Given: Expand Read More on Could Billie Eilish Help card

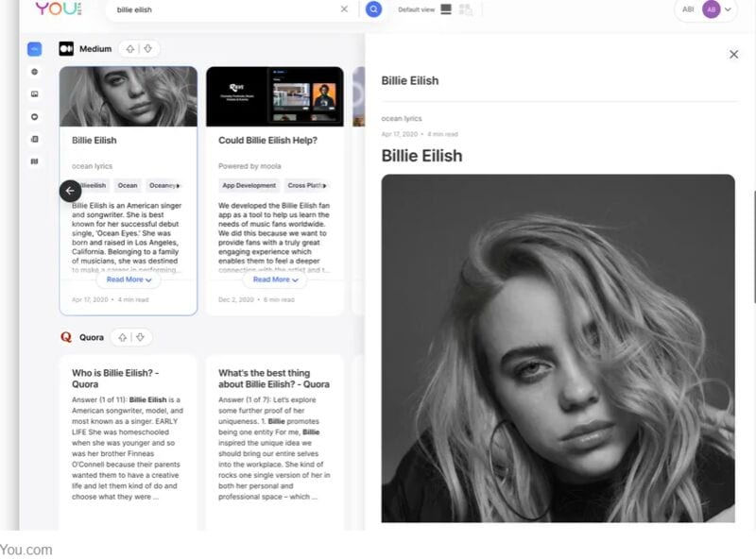Looking at the screenshot, I should coord(275,279).
